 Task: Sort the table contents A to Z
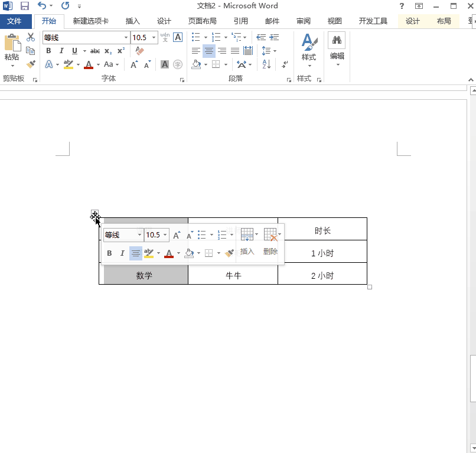(266, 64)
